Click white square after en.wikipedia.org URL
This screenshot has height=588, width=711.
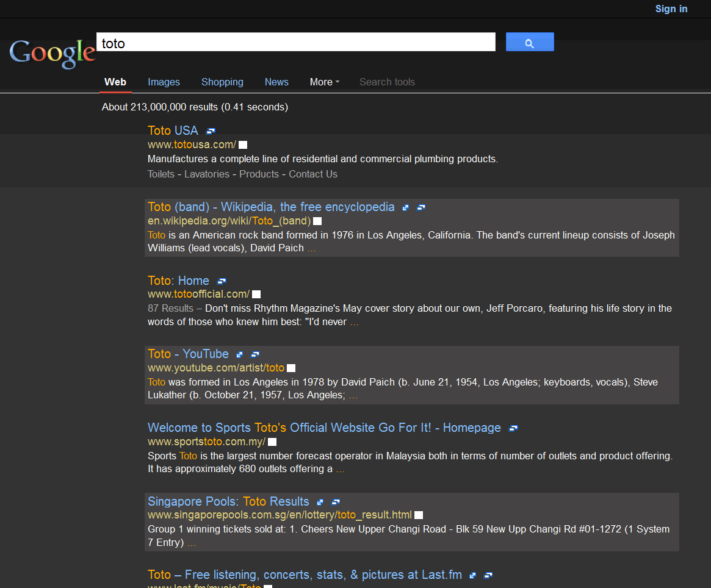tap(317, 221)
